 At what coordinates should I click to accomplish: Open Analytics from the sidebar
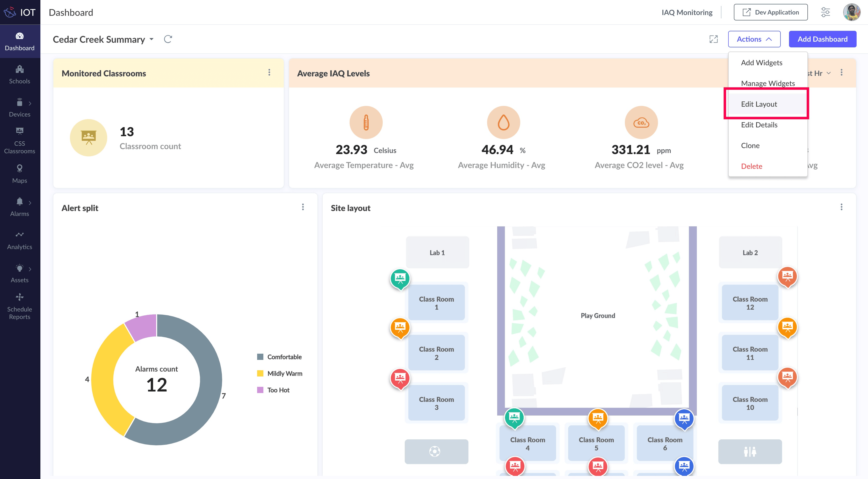point(19,240)
